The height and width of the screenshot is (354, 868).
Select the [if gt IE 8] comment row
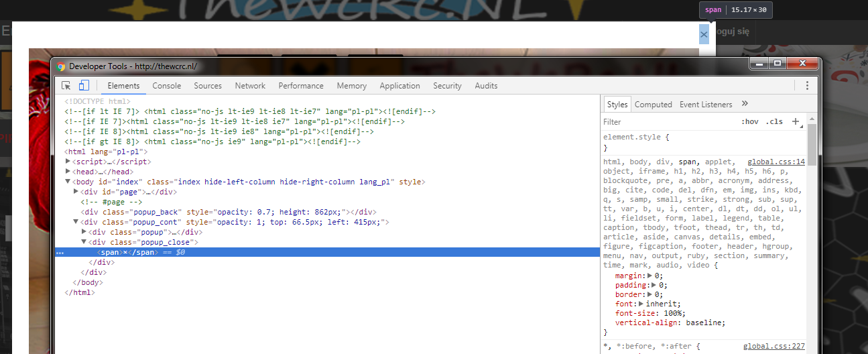point(327,141)
